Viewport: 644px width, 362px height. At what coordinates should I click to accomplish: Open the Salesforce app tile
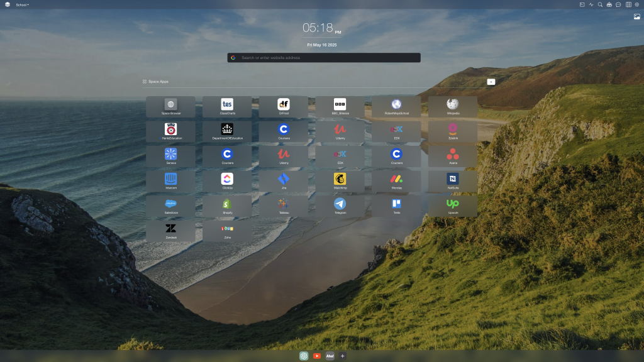[171, 206]
